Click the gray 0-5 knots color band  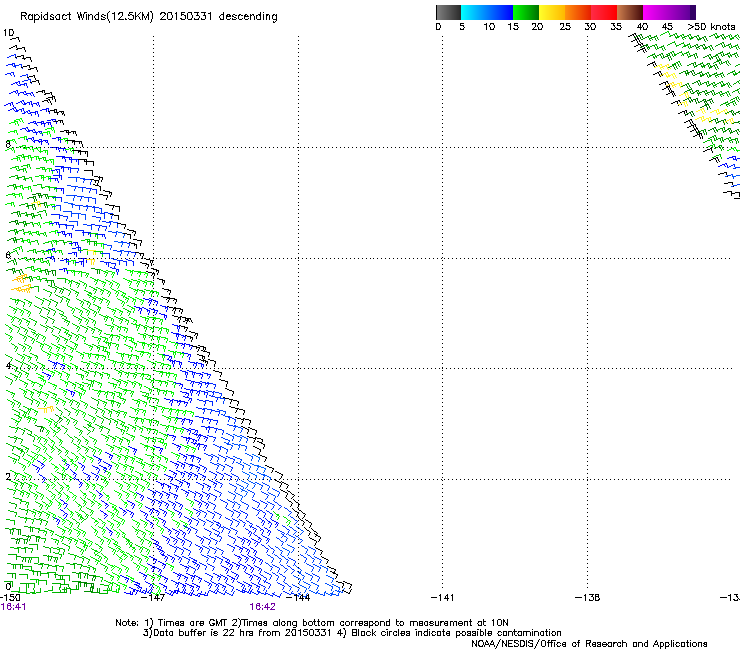point(448,12)
